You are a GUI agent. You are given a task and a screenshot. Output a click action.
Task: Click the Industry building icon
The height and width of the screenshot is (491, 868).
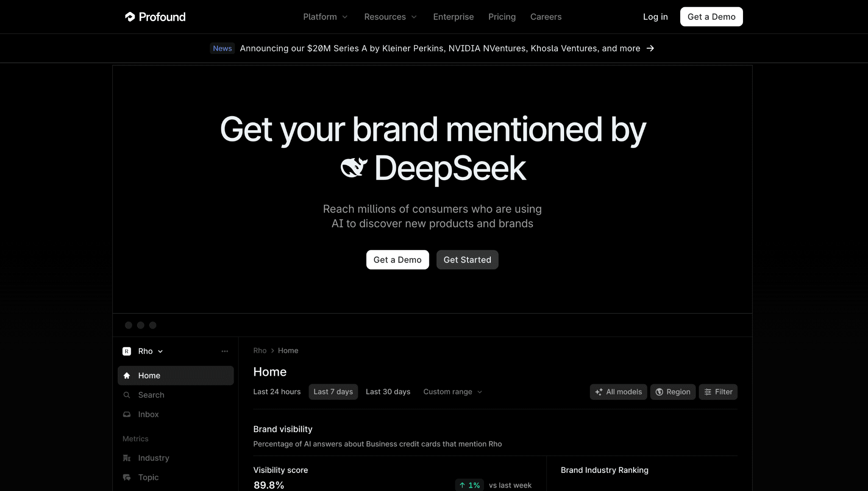point(127,458)
